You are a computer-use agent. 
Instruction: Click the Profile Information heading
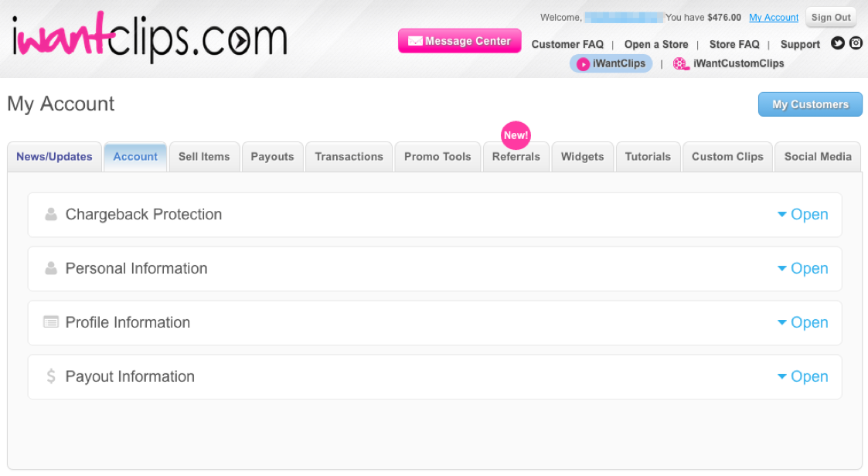coord(128,322)
